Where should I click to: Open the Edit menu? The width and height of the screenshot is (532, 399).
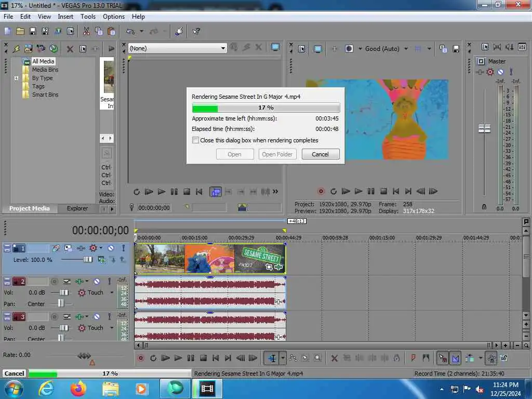click(25, 17)
